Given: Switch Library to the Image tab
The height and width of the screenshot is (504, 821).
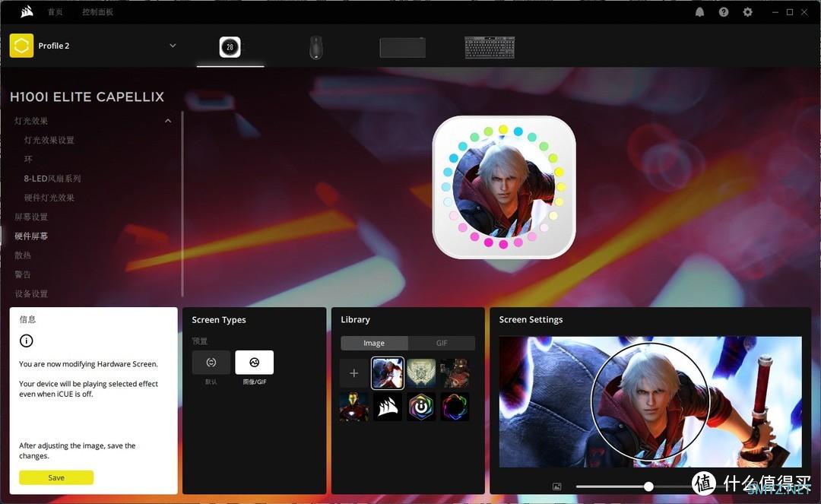Looking at the screenshot, I should [x=374, y=343].
